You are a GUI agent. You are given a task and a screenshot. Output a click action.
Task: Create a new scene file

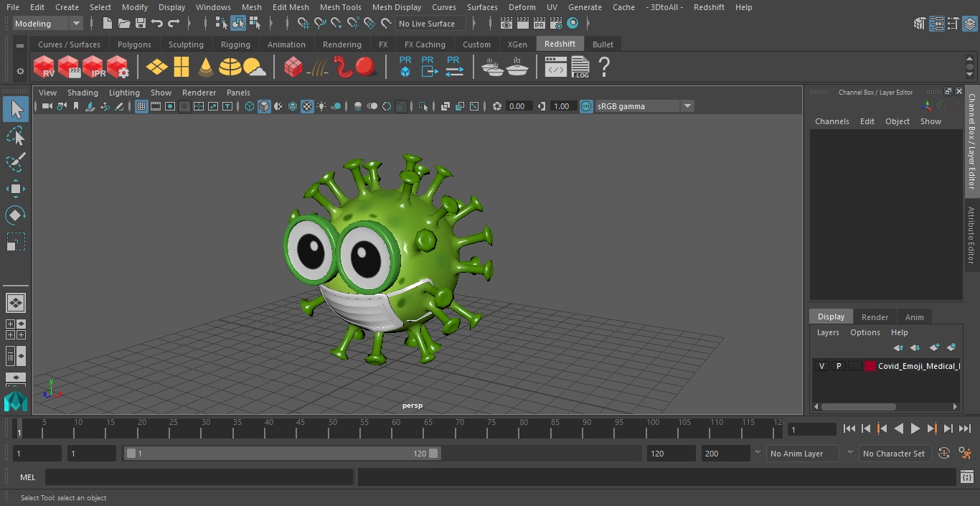point(108,24)
